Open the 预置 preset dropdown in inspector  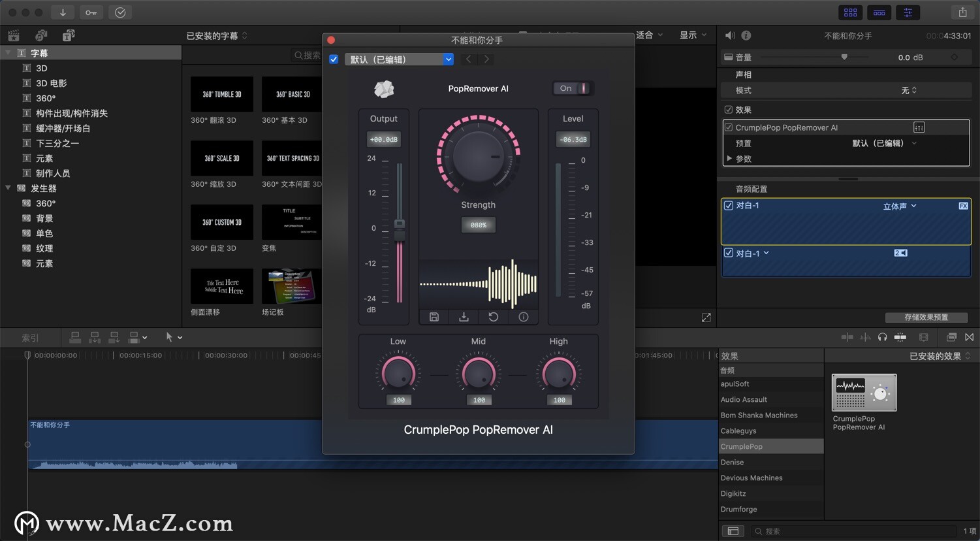click(x=884, y=143)
